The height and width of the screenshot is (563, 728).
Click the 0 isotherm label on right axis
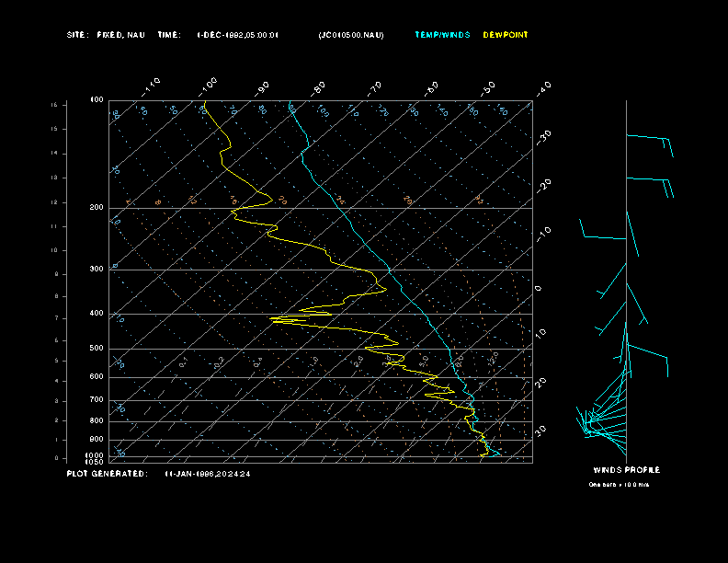538,289
